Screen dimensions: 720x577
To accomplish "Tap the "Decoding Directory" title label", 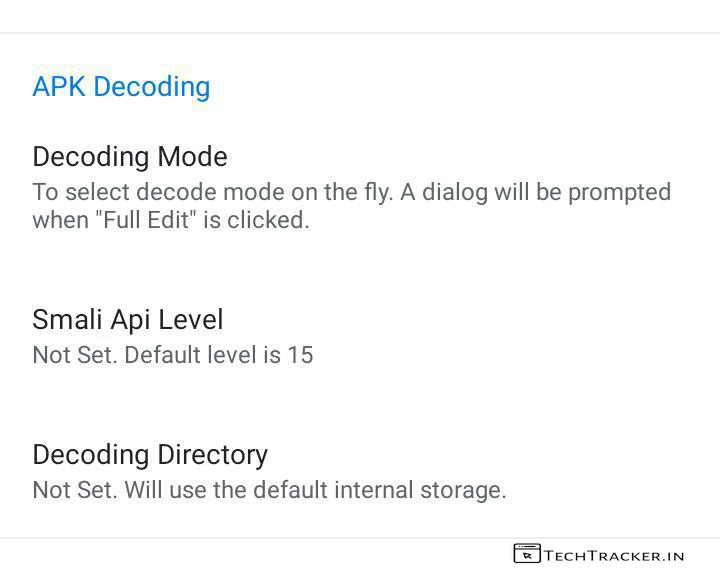I will 150,455.
